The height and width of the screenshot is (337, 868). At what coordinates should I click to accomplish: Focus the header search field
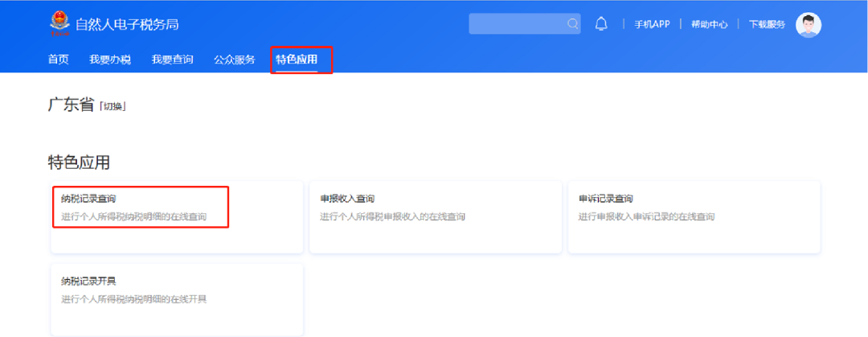click(524, 24)
